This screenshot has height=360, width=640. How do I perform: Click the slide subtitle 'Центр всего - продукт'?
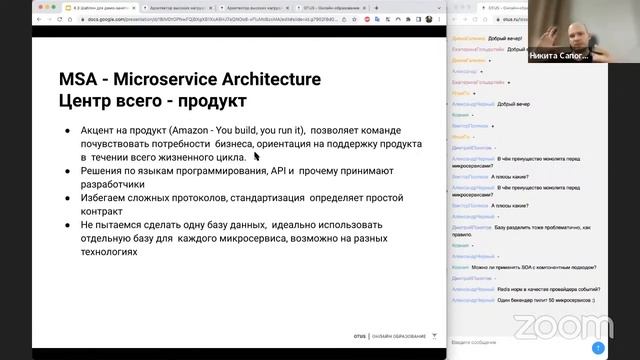(153, 101)
